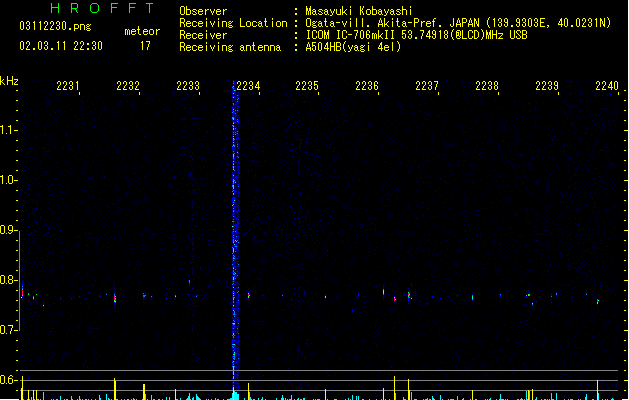Select observer name Masayuki Kobayashi
629x400 pixels.
pyautogui.click(x=359, y=11)
